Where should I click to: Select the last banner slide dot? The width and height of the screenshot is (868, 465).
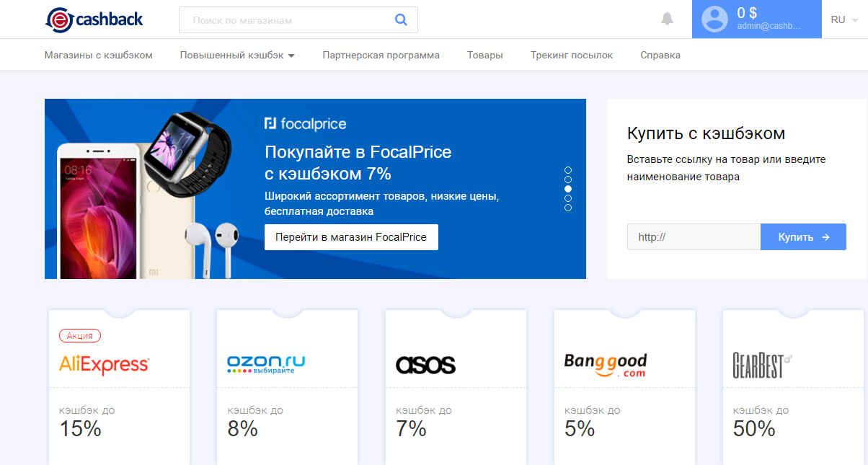click(568, 208)
